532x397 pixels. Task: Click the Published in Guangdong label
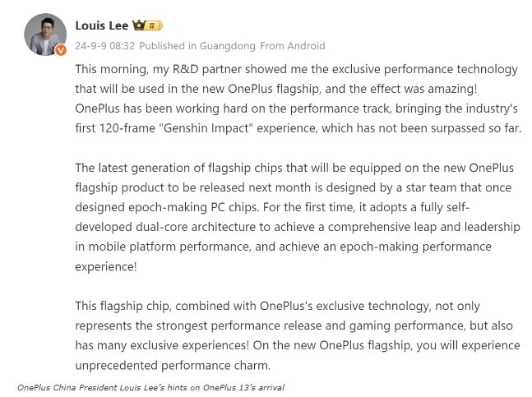pos(197,46)
